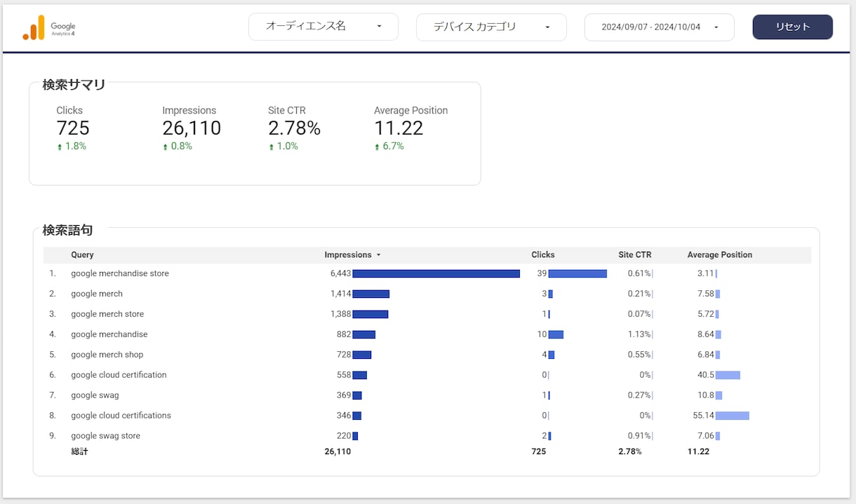Sort table by the Query column header
The image size is (856, 504).
[x=82, y=255]
